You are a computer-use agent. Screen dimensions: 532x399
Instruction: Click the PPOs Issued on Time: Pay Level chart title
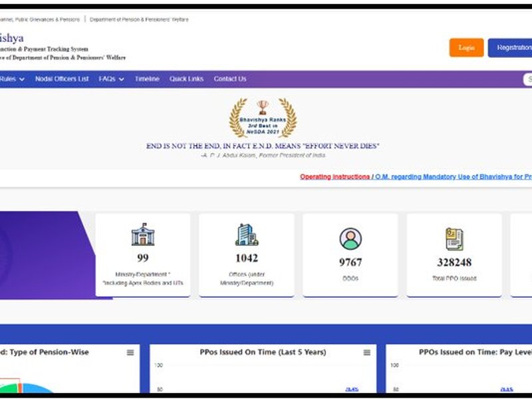click(475, 352)
